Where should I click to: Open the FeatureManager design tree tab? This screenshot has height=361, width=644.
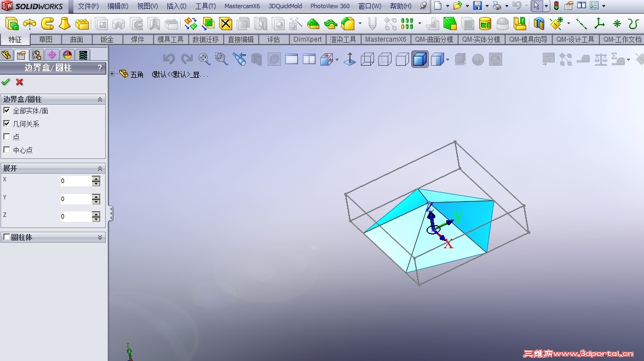(x=6, y=55)
